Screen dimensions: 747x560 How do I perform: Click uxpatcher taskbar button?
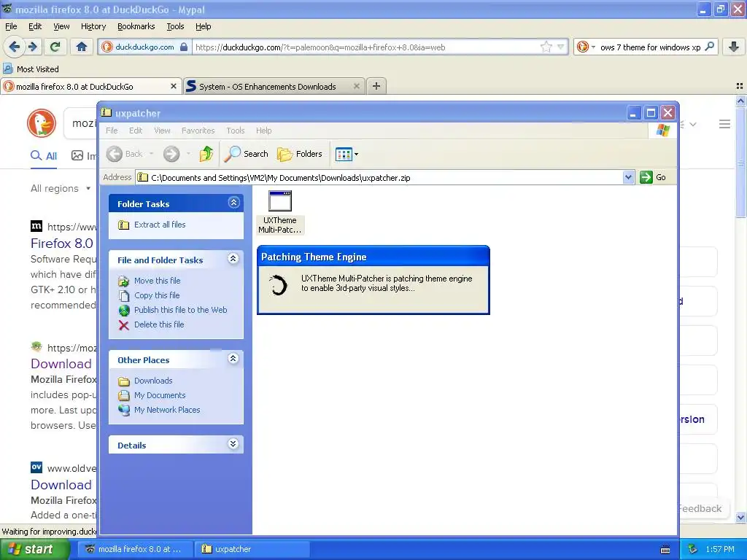click(252, 549)
